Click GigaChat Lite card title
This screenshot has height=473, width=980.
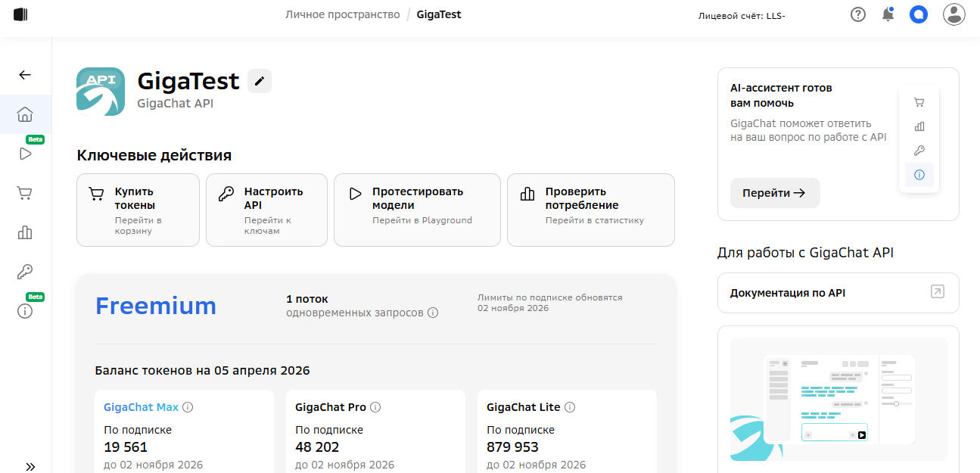(x=524, y=407)
